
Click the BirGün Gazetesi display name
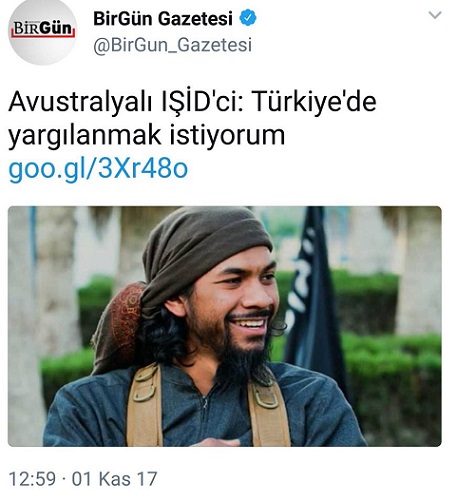(x=163, y=18)
